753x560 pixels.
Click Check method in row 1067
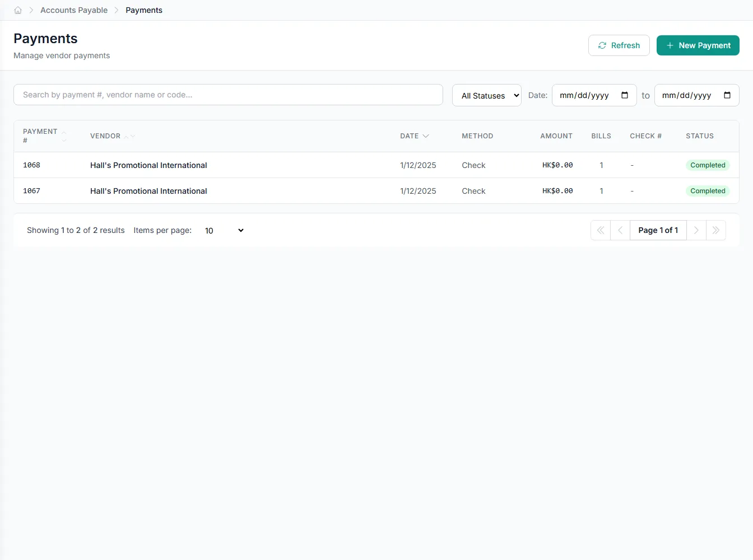[473, 191]
